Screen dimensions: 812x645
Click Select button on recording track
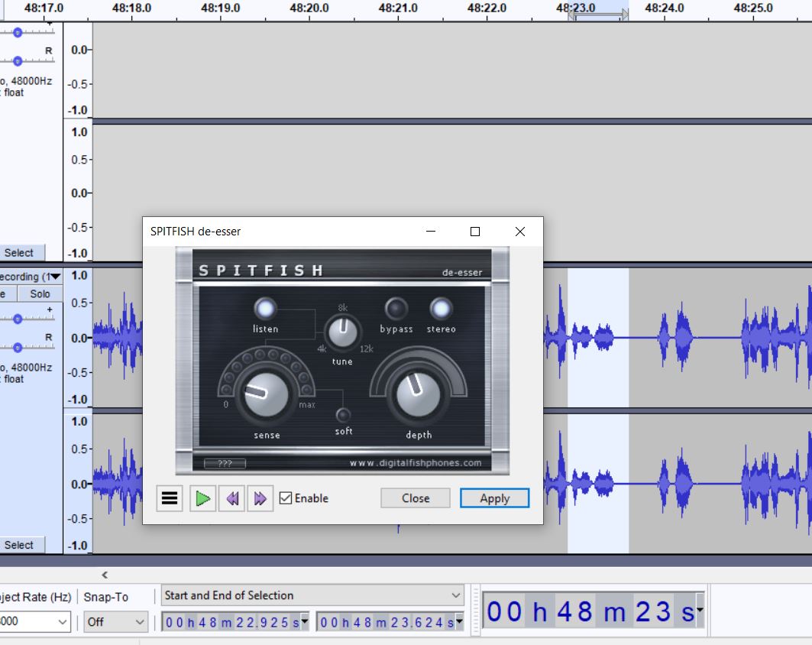click(21, 545)
